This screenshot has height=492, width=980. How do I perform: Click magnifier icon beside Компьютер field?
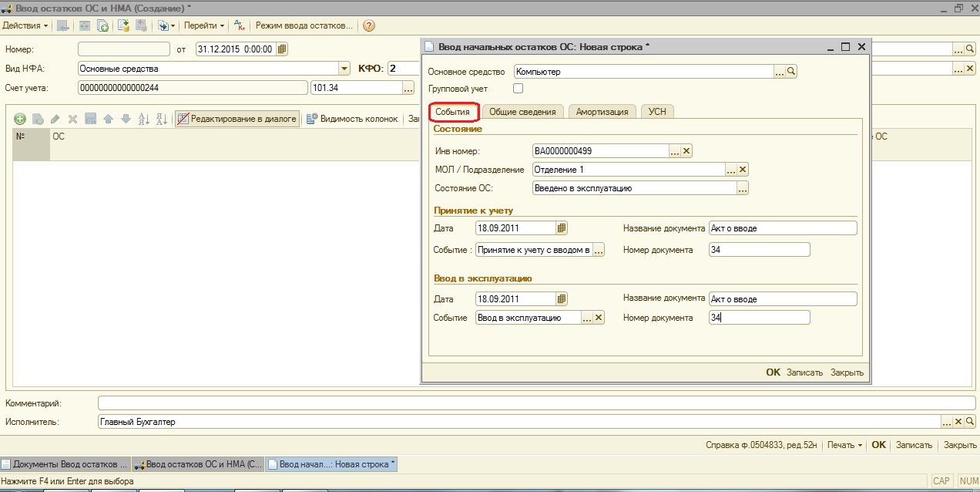(x=791, y=72)
